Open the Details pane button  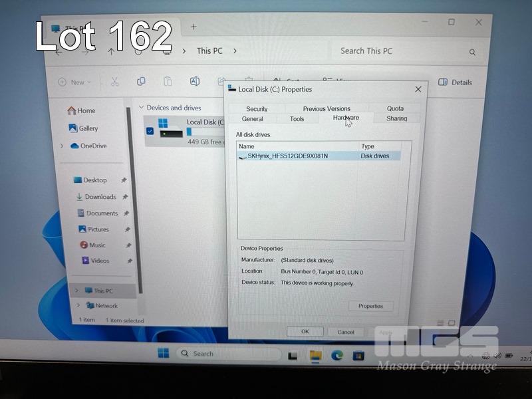coord(456,82)
